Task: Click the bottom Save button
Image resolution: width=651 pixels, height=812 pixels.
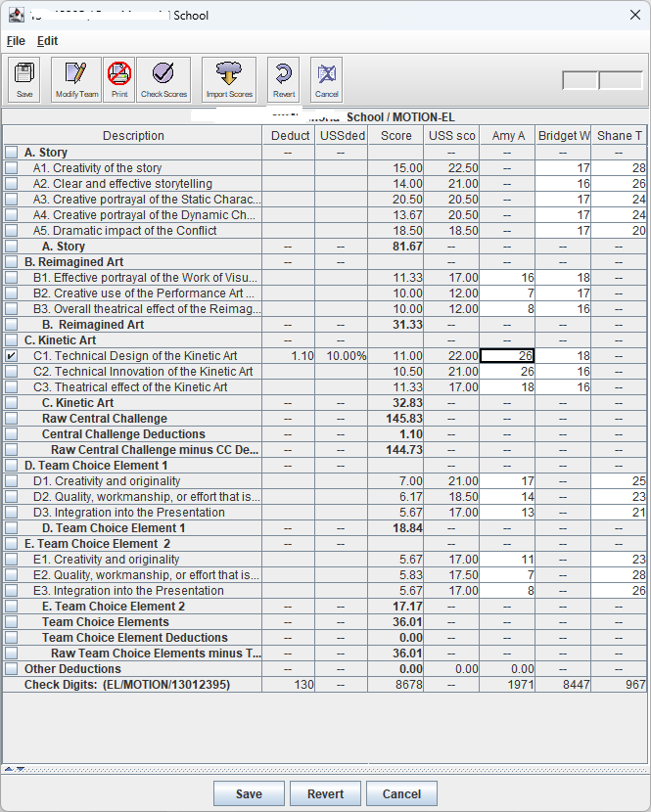Action: click(x=249, y=793)
